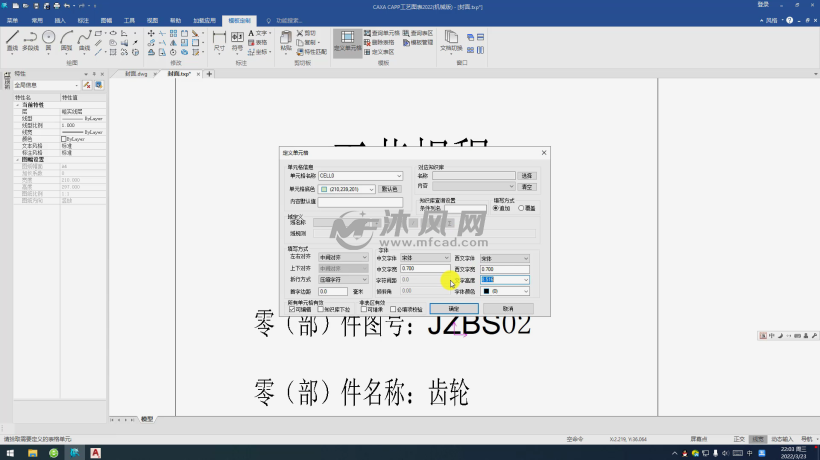Click the clear-selection pencil icon in properties panel
Viewport: 820px width, 460px height.
tap(87, 85)
